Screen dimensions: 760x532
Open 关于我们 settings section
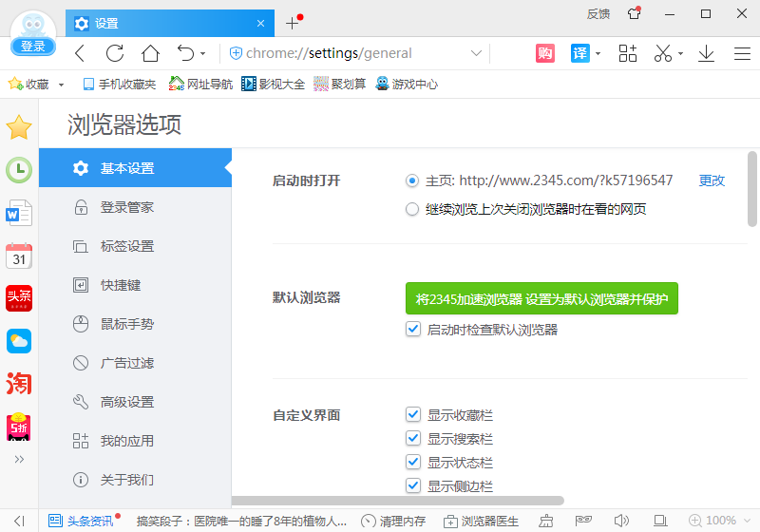coord(135,480)
